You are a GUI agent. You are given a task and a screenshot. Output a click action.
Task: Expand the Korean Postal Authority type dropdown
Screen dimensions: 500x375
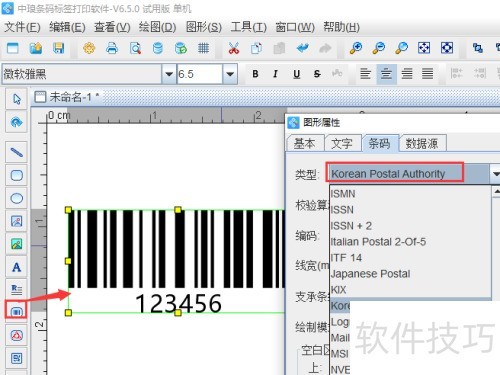tap(495, 174)
